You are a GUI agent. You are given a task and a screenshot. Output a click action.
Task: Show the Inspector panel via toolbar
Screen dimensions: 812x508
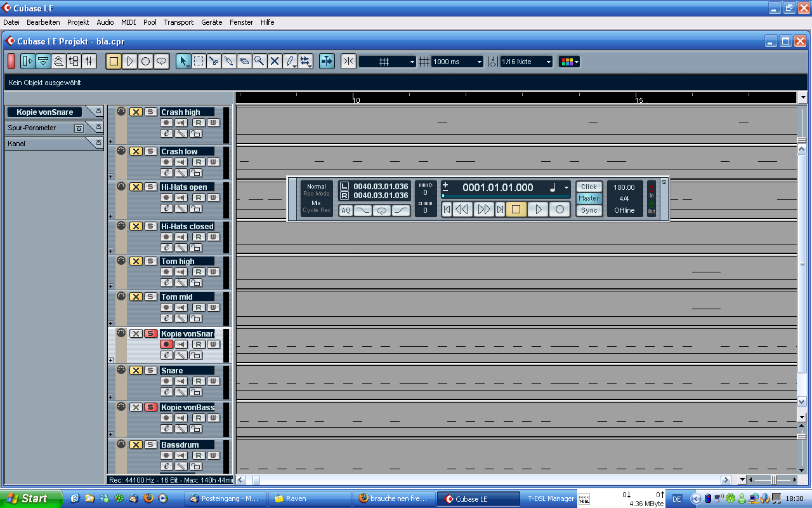28,62
